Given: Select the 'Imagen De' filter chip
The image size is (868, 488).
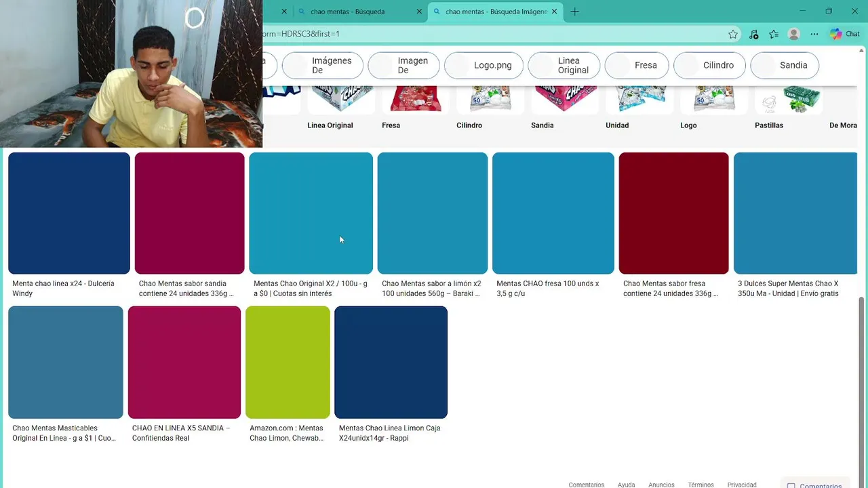Looking at the screenshot, I should click(403, 65).
